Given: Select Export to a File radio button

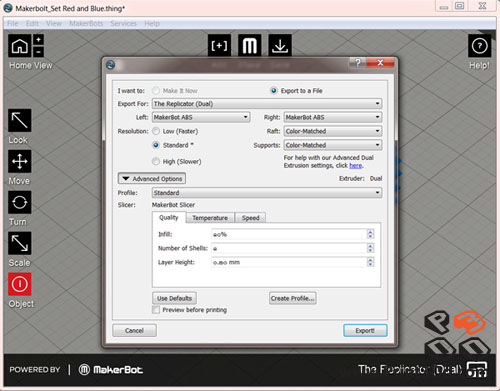Looking at the screenshot, I should [x=273, y=90].
